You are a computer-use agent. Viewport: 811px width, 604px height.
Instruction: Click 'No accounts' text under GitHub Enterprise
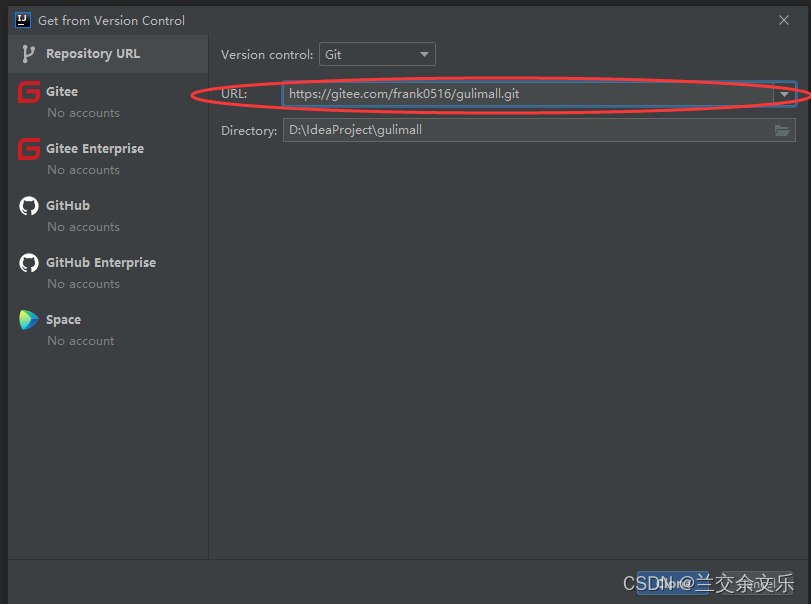[83, 284]
